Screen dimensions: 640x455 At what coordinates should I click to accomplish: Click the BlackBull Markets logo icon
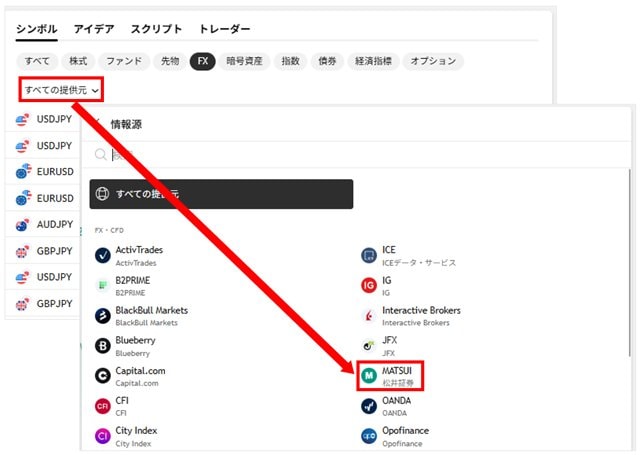[102, 316]
